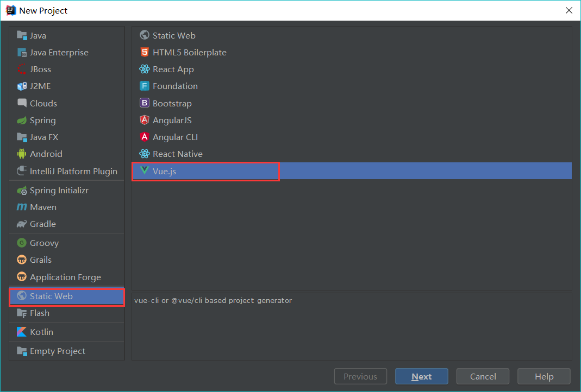Select the Clouds speech bubble icon
The width and height of the screenshot is (581, 392).
tap(22, 103)
